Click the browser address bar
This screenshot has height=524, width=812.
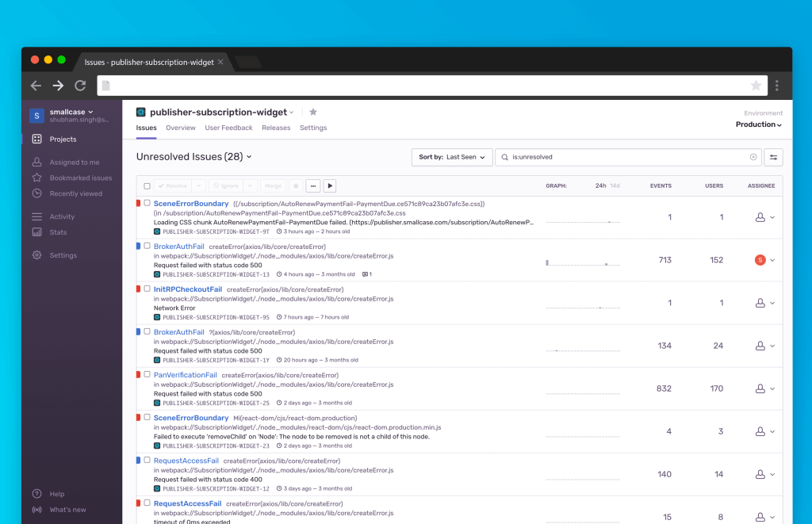(428, 86)
